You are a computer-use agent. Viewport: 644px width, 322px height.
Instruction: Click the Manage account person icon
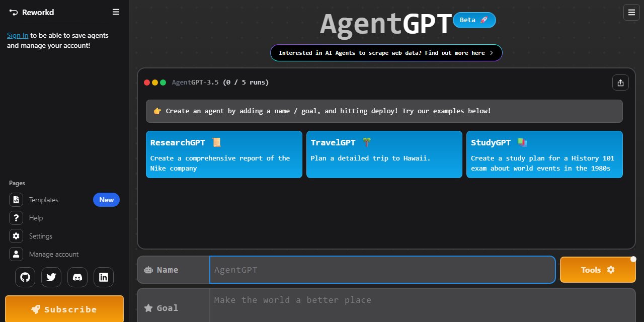(16, 254)
